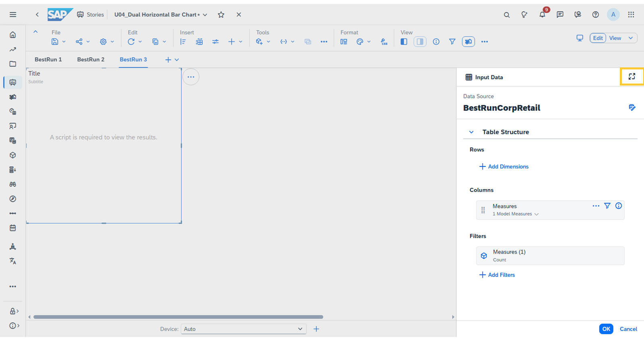This screenshot has width=644, height=341.
Task: Open Calendar in the side navigation
Action: tap(13, 228)
